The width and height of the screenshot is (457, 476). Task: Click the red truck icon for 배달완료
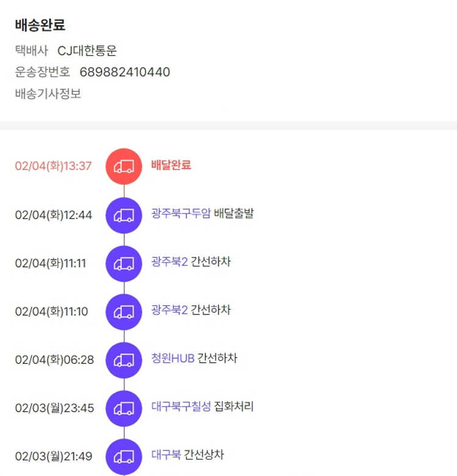124,166
